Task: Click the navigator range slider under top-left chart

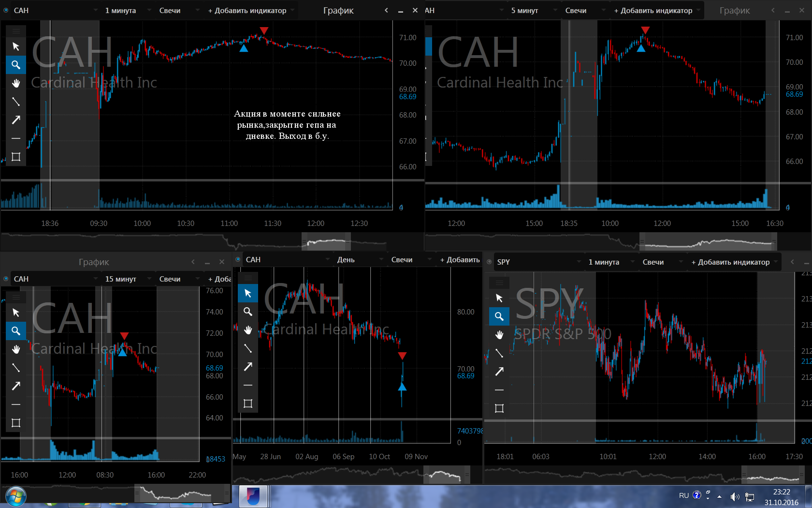Action: click(x=326, y=241)
